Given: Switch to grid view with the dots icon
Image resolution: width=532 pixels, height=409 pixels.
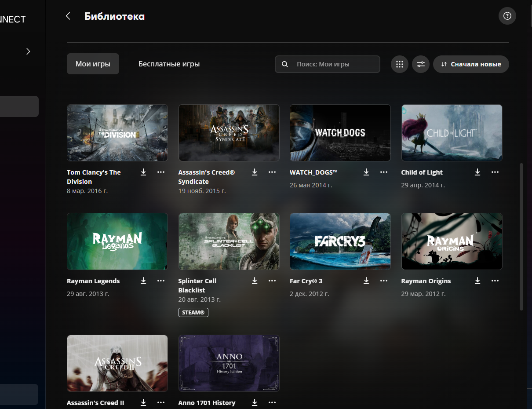Looking at the screenshot, I should tap(399, 64).
